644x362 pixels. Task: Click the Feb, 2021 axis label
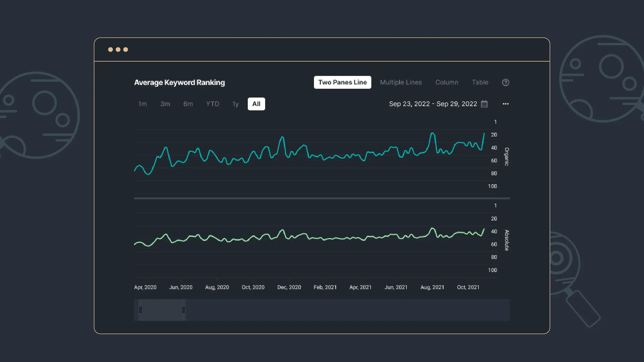click(x=325, y=287)
